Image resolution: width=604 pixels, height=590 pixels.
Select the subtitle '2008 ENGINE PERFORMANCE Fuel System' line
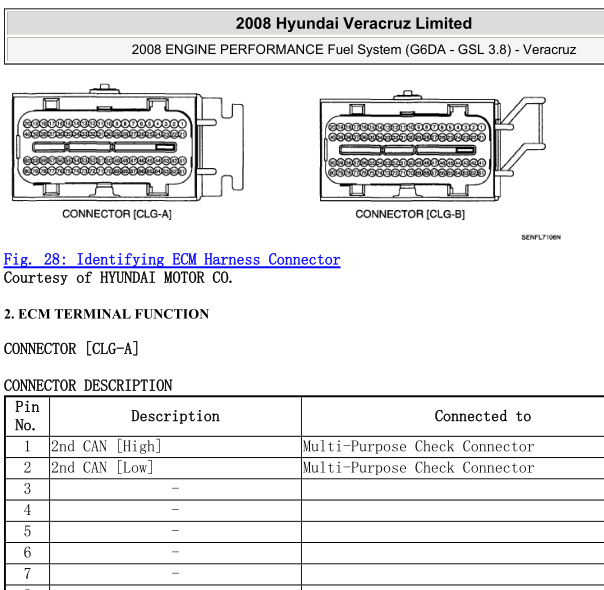pos(354,49)
